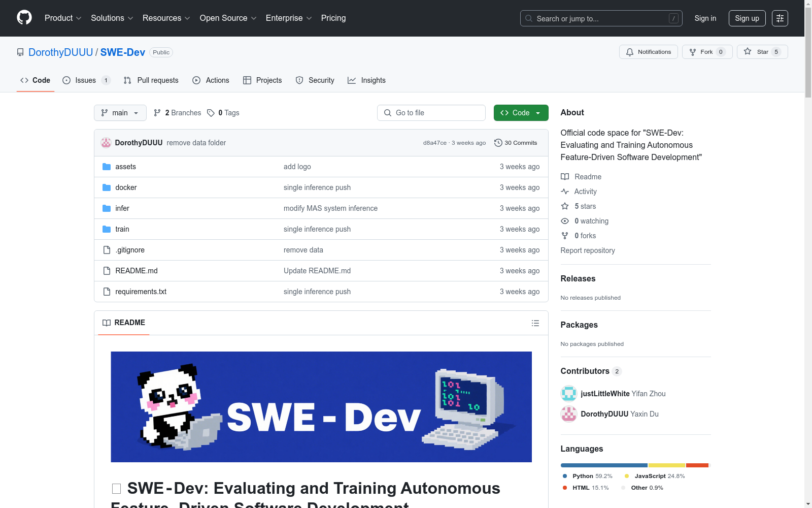Open the Packages heading link
The width and height of the screenshot is (812, 508).
(x=579, y=325)
